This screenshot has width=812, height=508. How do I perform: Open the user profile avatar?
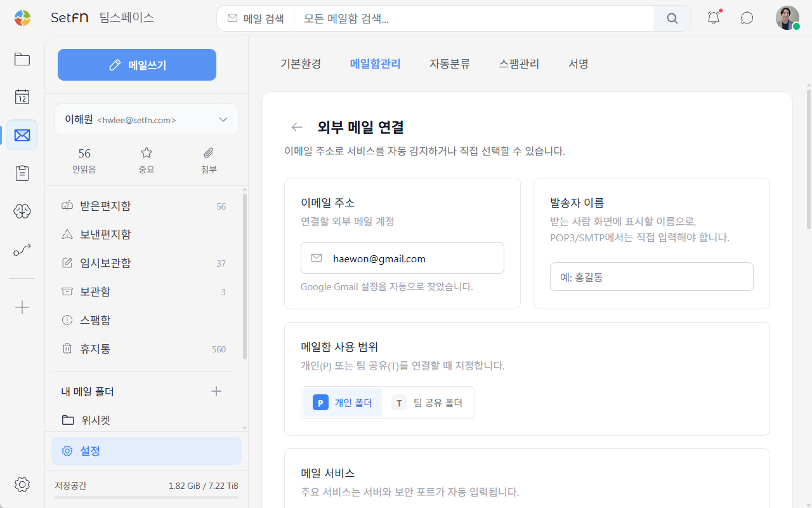[787, 18]
